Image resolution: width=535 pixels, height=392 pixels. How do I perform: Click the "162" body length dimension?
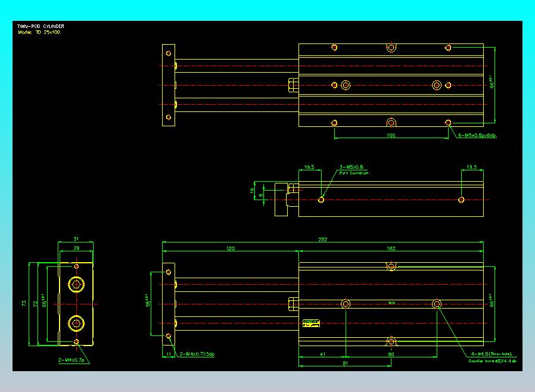point(391,248)
